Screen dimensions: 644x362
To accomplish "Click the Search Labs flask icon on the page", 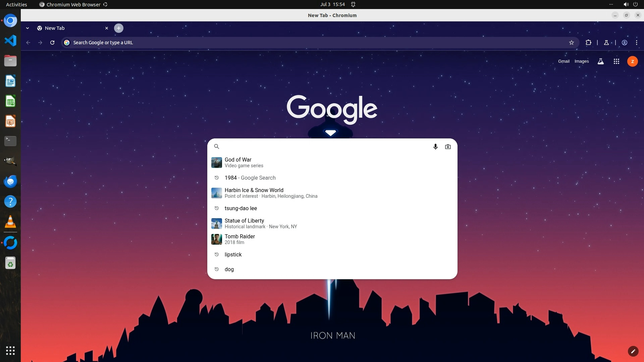I will 601,61.
